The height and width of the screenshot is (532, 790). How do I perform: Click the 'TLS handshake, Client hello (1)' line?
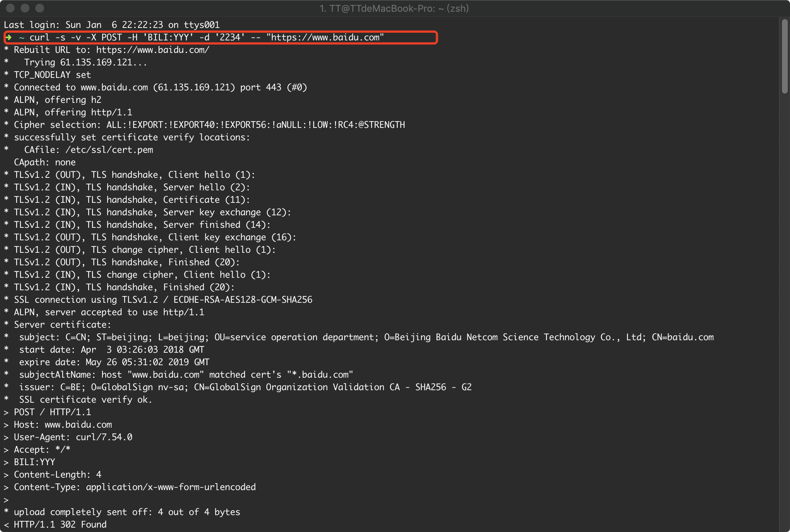(x=129, y=175)
